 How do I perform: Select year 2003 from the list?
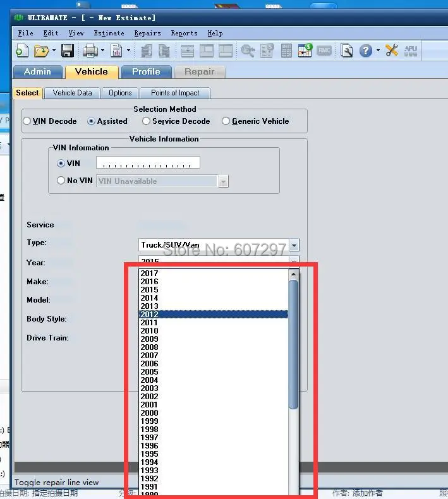coord(214,388)
